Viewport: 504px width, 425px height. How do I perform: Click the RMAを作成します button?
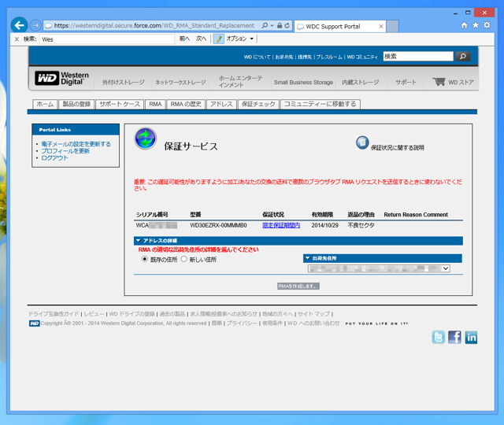(x=298, y=286)
